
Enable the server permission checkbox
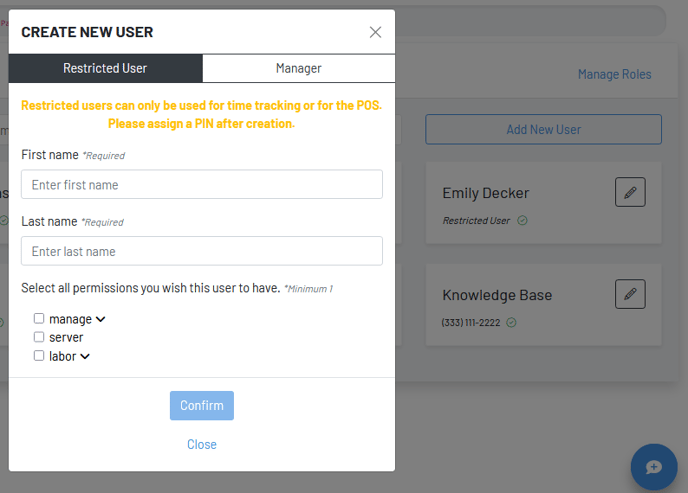(39, 338)
